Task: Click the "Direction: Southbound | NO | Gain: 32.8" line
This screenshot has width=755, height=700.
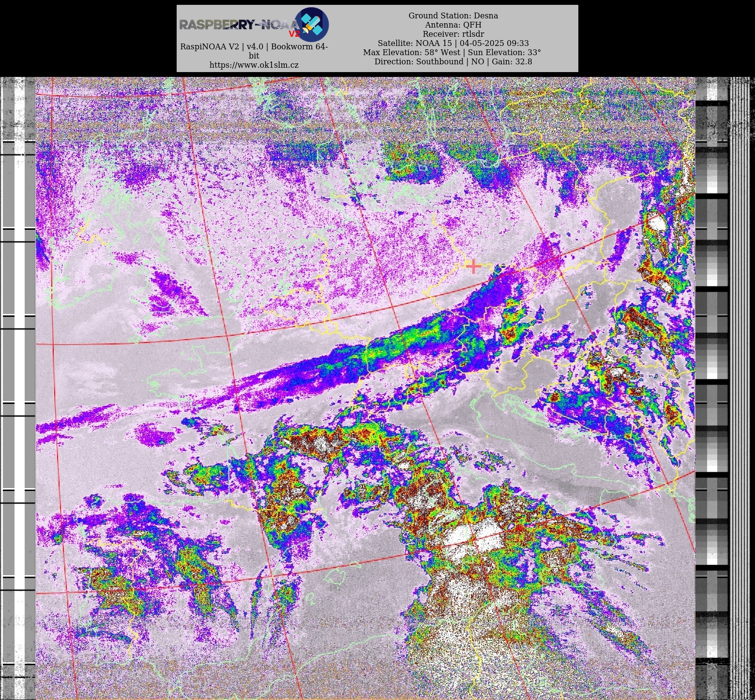Action: (x=453, y=61)
